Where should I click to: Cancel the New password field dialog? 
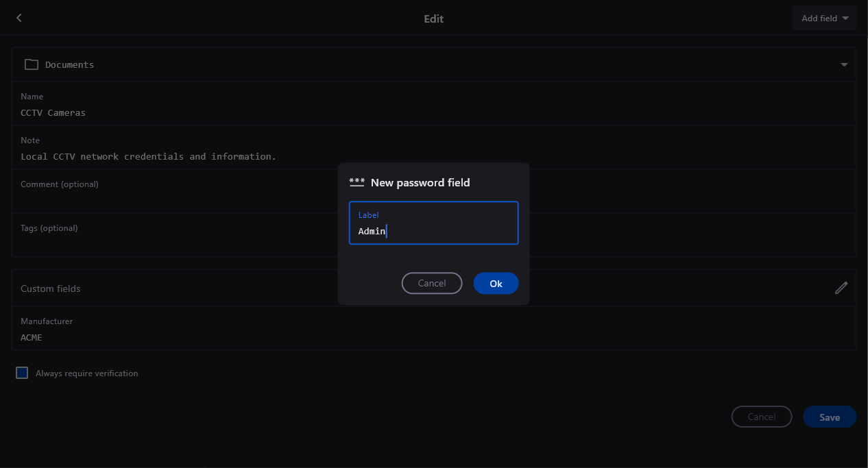pos(431,283)
